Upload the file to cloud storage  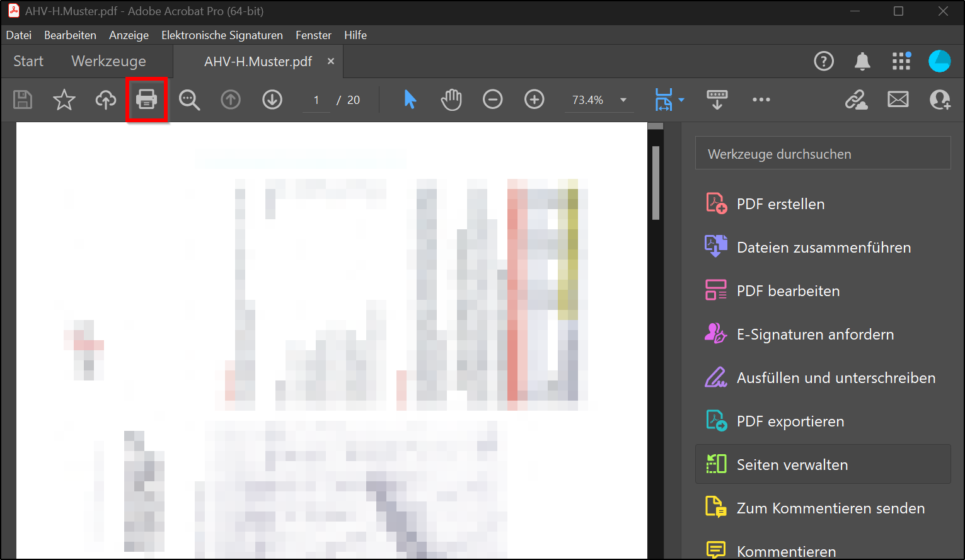[105, 100]
